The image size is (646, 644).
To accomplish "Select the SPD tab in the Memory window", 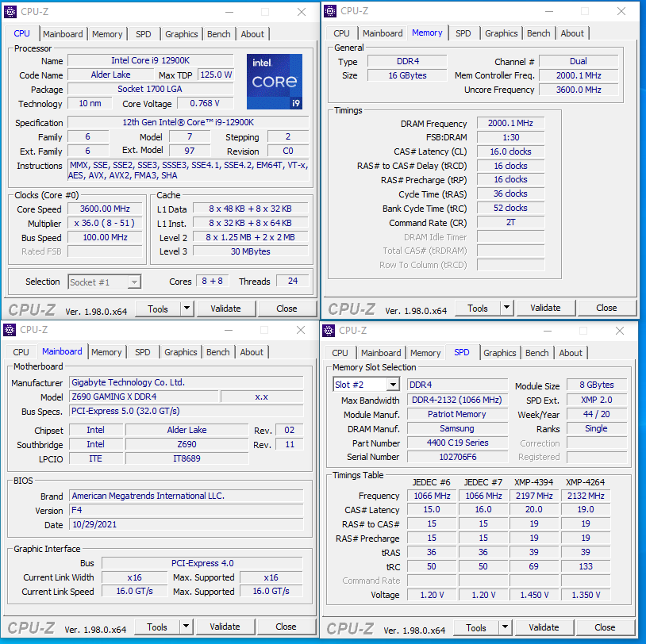I will coord(463,33).
